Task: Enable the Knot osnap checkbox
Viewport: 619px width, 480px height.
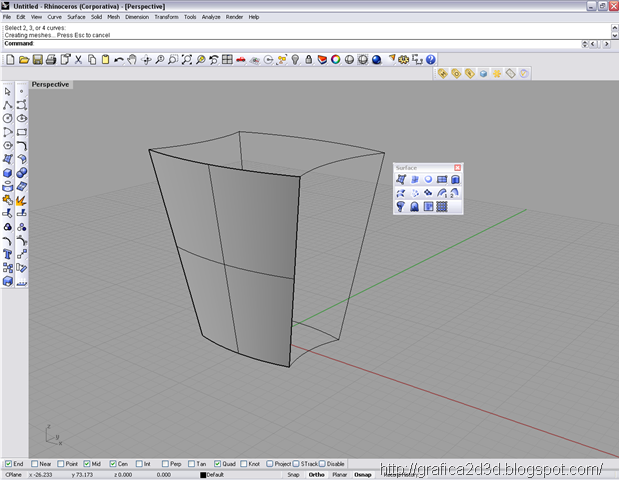Action: click(x=244, y=464)
